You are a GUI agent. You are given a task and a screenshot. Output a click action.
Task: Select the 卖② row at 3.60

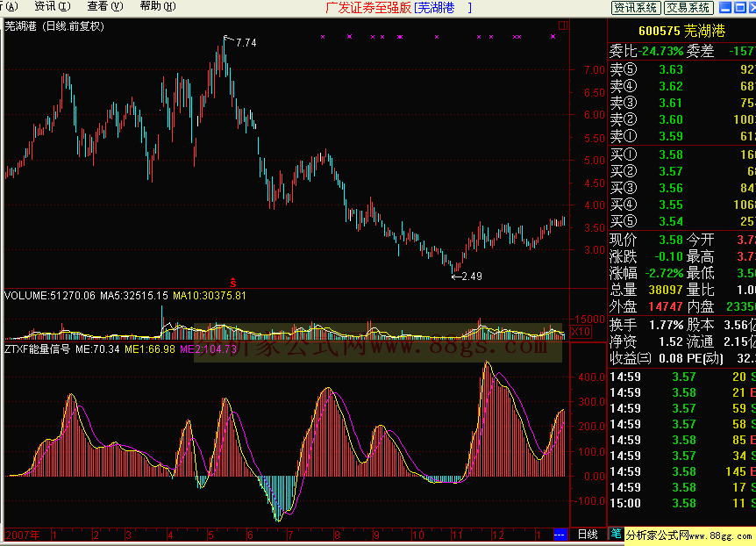pos(681,119)
